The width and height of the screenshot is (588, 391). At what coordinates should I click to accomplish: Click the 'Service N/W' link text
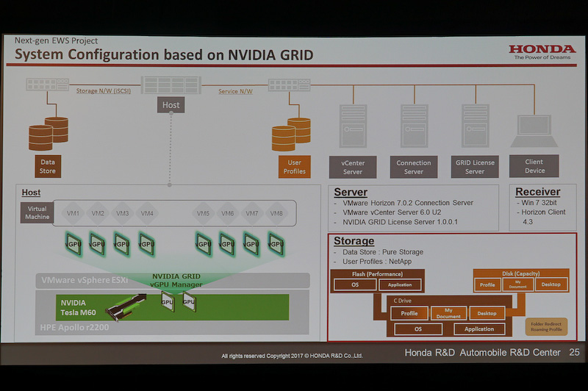point(235,91)
